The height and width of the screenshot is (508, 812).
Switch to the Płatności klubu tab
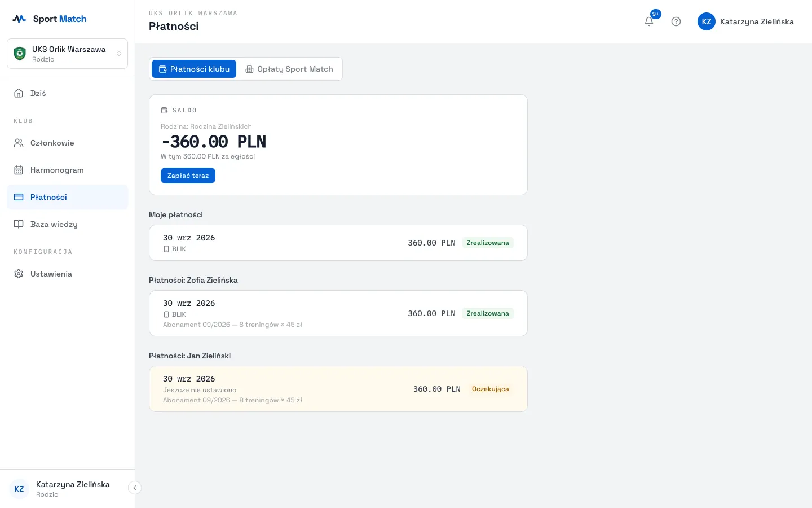(194, 69)
